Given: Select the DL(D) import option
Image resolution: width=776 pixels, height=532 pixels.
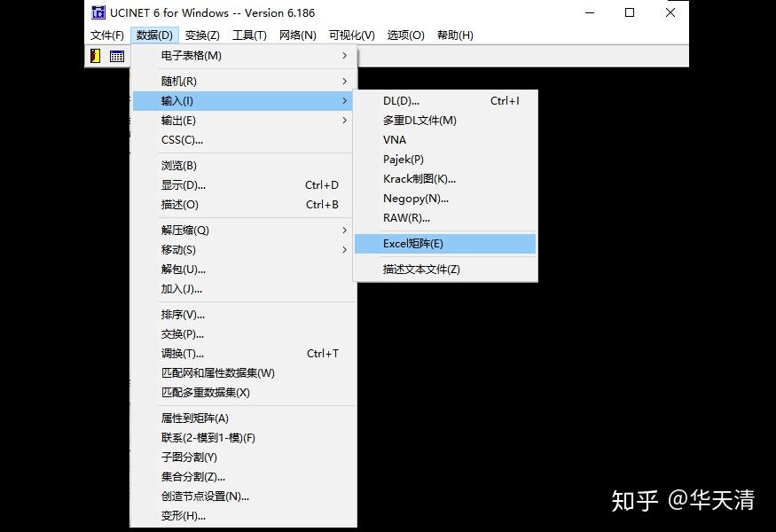Looking at the screenshot, I should tap(400, 100).
